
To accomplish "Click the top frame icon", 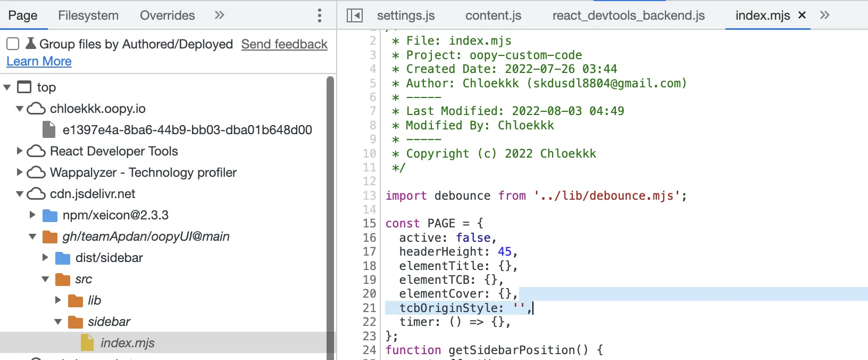I will pyautogui.click(x=24, y=87).
